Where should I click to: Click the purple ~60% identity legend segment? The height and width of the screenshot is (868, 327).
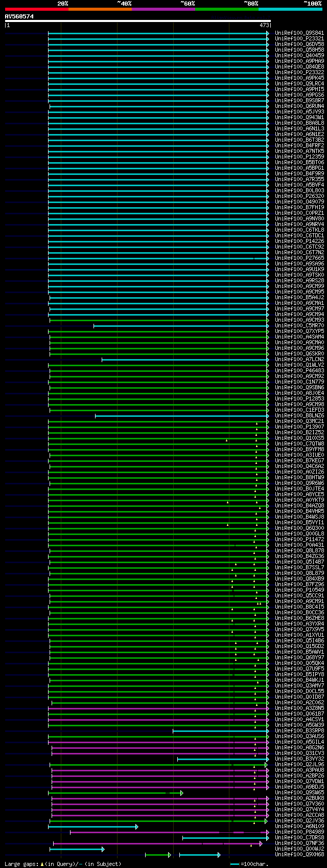pyautogui.click(x=163, y=9)
